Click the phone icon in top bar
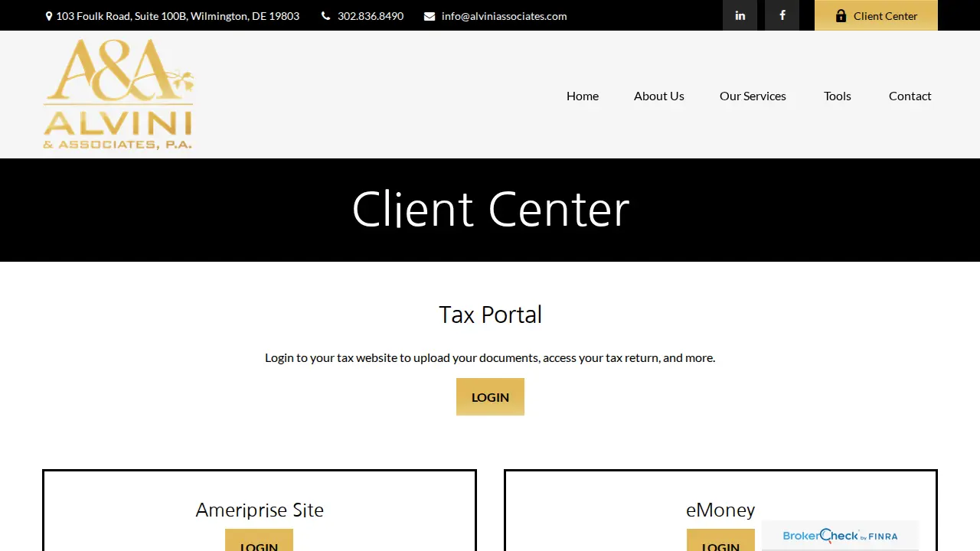 pos(325,16)
